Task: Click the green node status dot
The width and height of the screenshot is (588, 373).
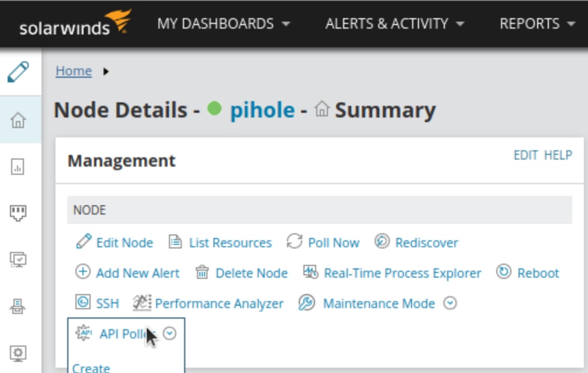Action: [214, 108]
